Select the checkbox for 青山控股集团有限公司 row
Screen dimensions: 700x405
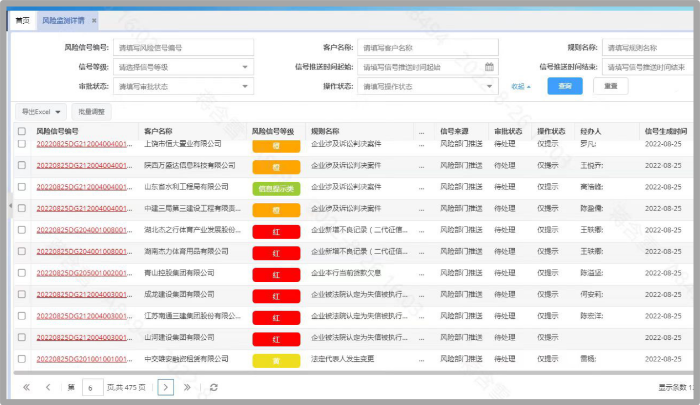[22, 272]
